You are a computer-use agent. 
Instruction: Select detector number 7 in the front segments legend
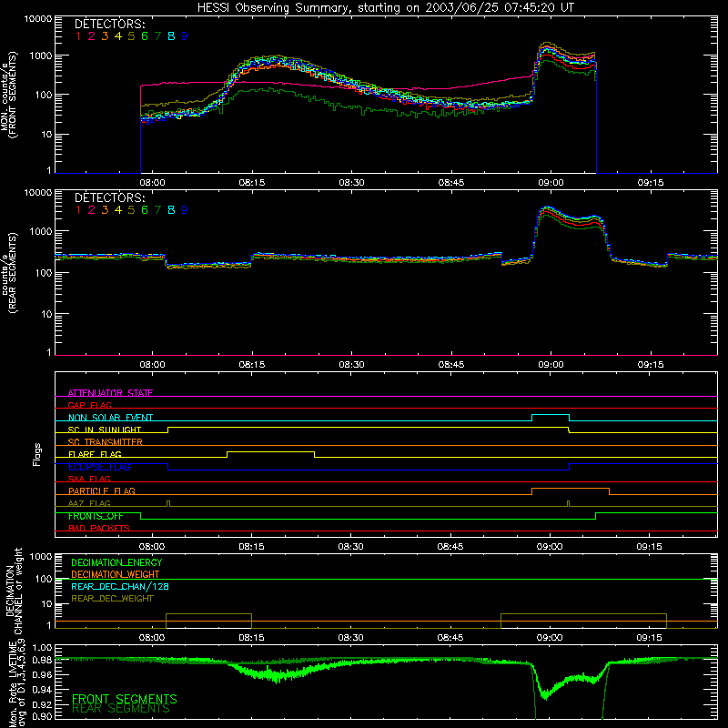coord(157,36)
